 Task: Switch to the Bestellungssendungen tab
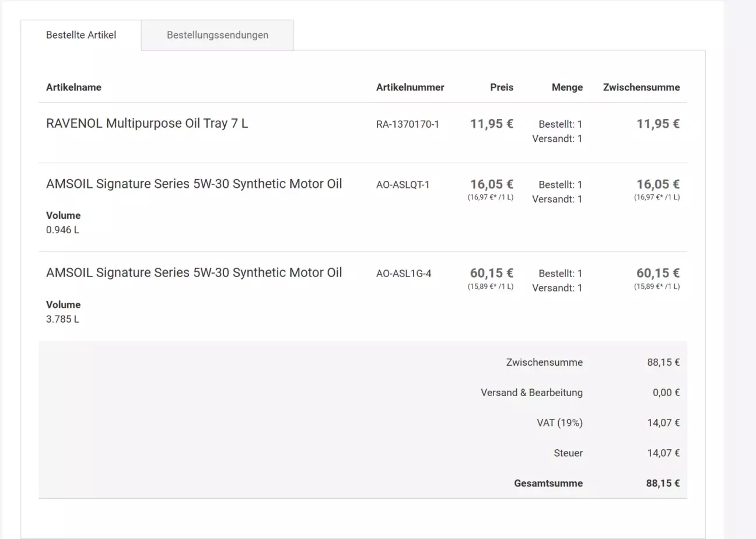click(218, 35)
